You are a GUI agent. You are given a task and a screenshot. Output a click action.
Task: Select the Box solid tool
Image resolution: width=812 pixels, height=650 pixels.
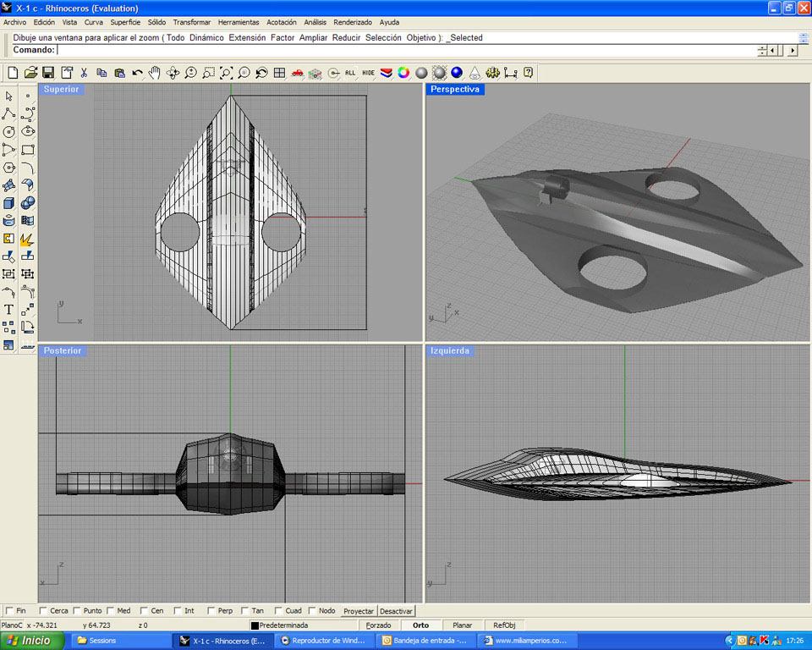tap(8, 203)
